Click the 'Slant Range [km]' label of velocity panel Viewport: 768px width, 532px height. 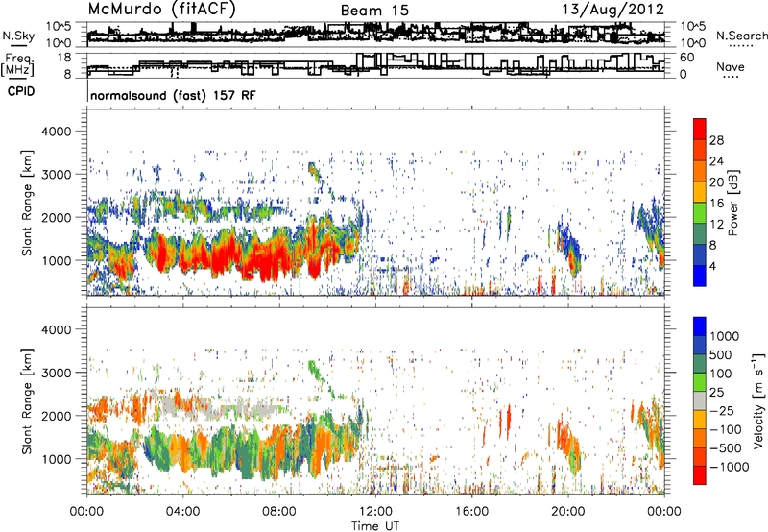click(27, 400)
